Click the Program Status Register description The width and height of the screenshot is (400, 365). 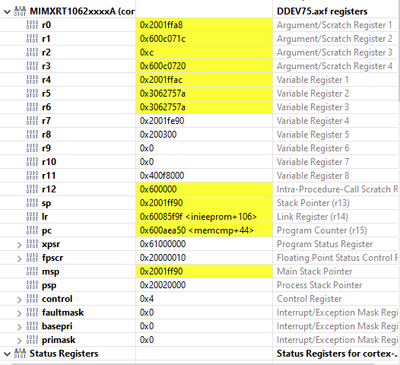coord(325,244)
